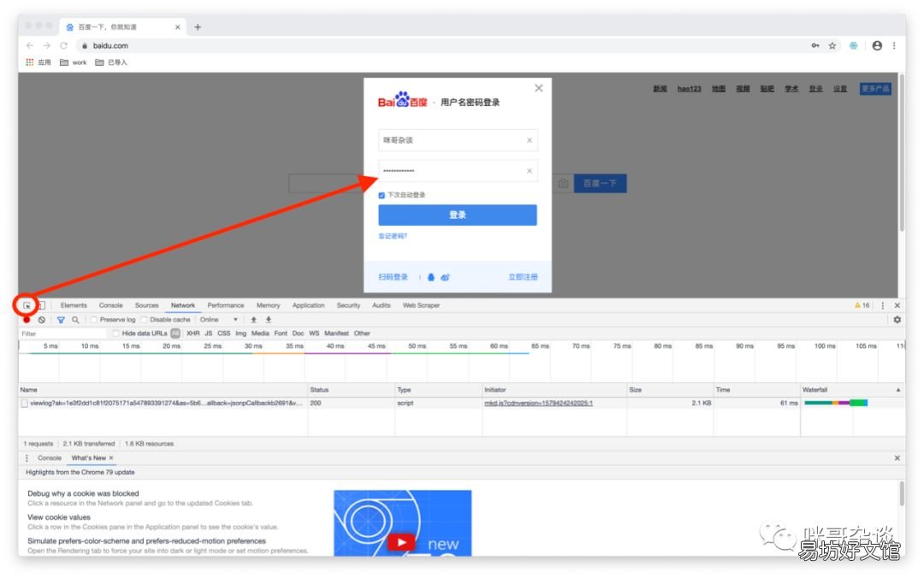This screenshot has width=924, height=578.
Task: Open network search magnifier icon
Action: [x=75, y=320]
